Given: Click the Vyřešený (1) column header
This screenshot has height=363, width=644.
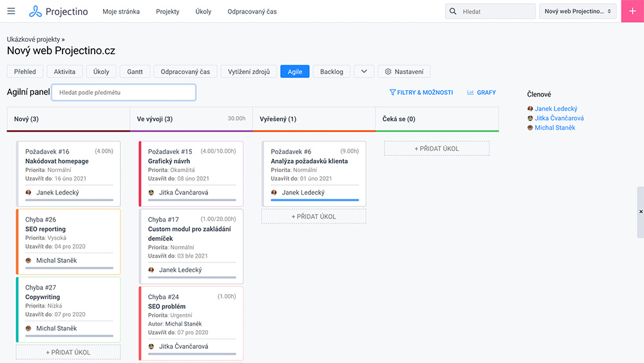Looking at the screenshot, I should (x=314, y=119).
